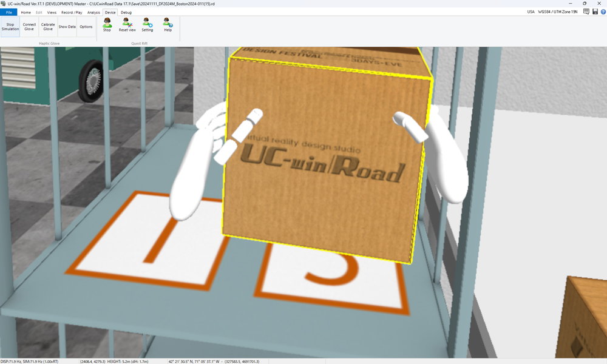The width and height of the screenshot is (607, 364).
Task: Click the DISP/SIM frame rate status text
Action: [30, 362]
